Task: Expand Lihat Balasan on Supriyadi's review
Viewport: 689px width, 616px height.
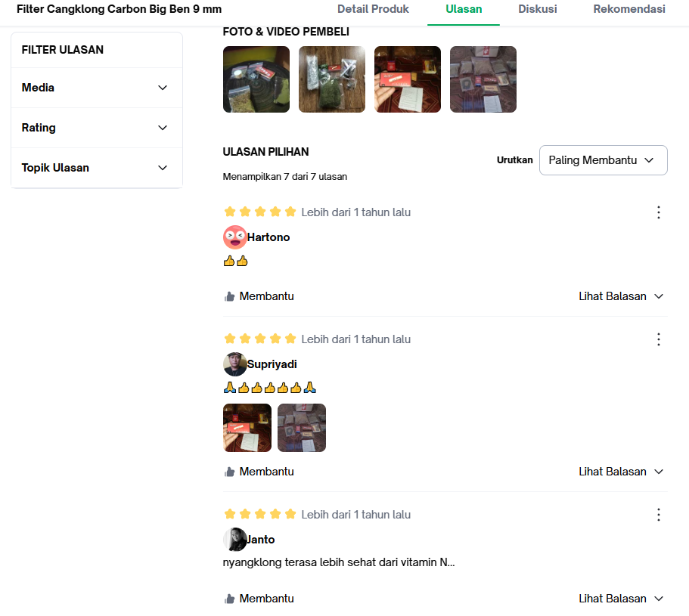Action: click(x=620, y=472)
